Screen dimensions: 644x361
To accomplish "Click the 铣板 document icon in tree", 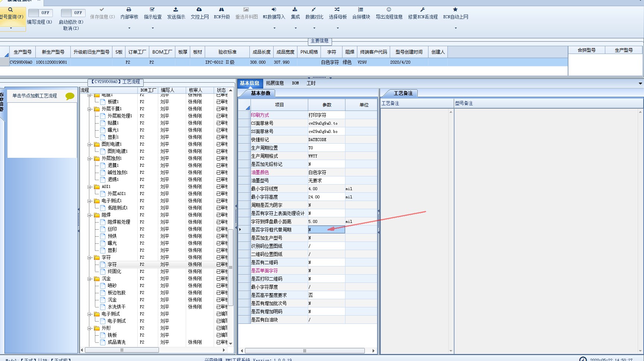I will click(x=103, y=335).
